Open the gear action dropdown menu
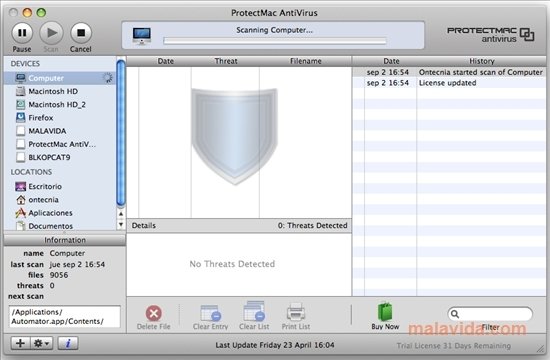 (x=42, y=343)
